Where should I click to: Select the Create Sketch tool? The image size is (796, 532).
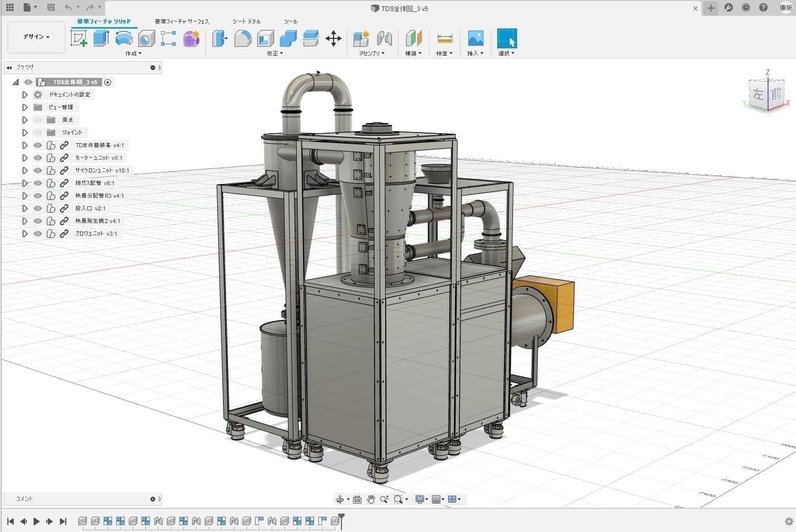tap(79, 38)
